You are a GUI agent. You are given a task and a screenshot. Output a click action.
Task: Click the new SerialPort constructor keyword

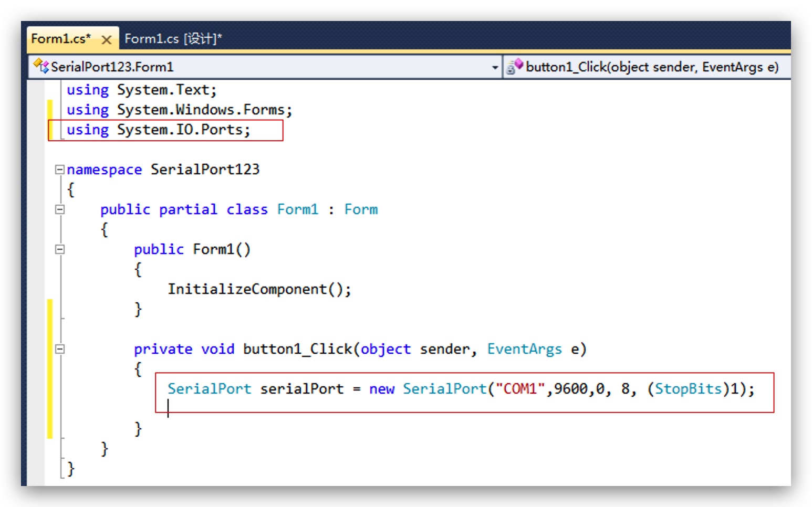pyautogui.click(x=382, y=389)
